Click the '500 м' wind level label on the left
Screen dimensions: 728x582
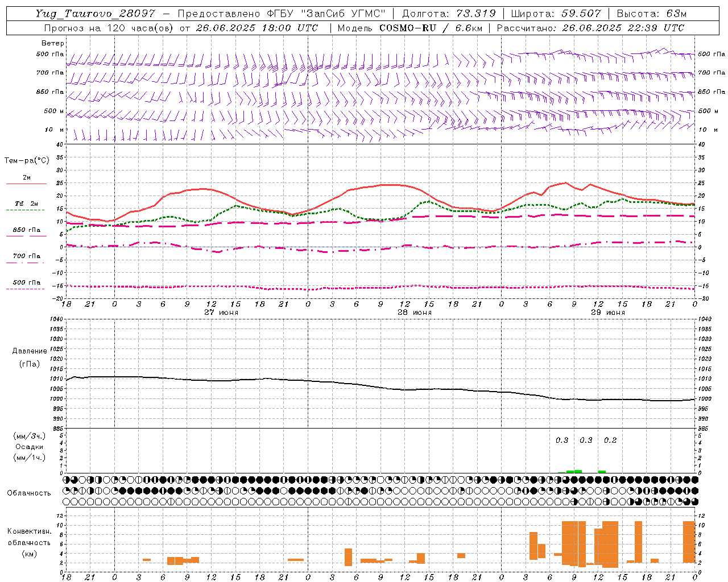point(54,111)
